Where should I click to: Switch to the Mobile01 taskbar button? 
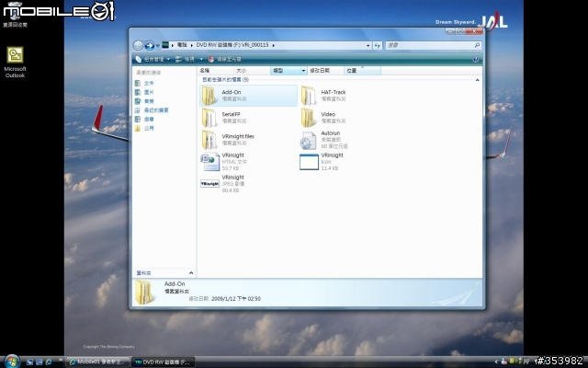98,362
